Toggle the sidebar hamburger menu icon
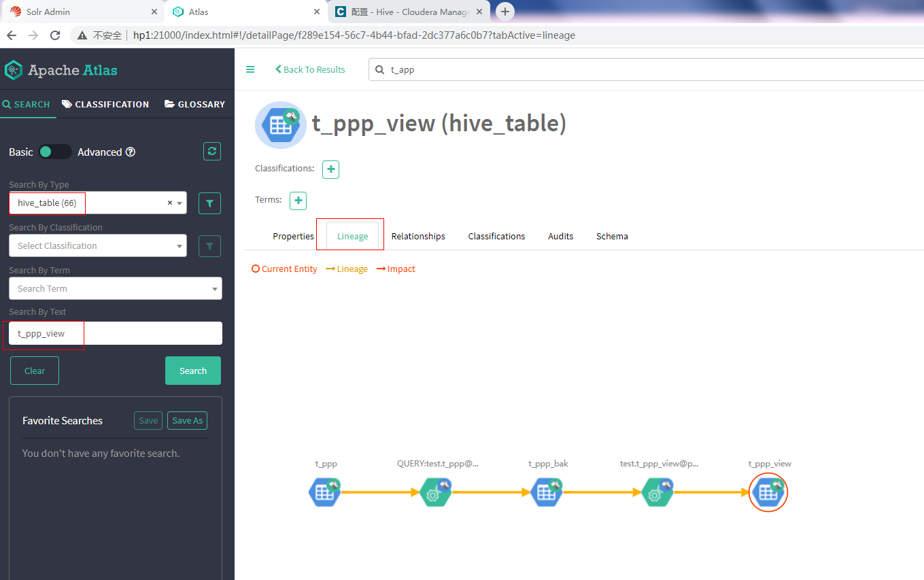The width and height of the screenshot is (924, 580). [250, 69]
